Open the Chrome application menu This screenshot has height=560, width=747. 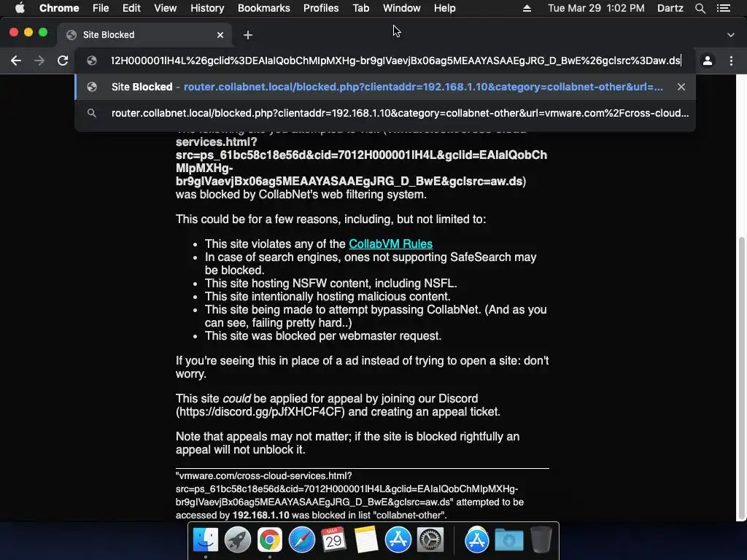(59, 8)
